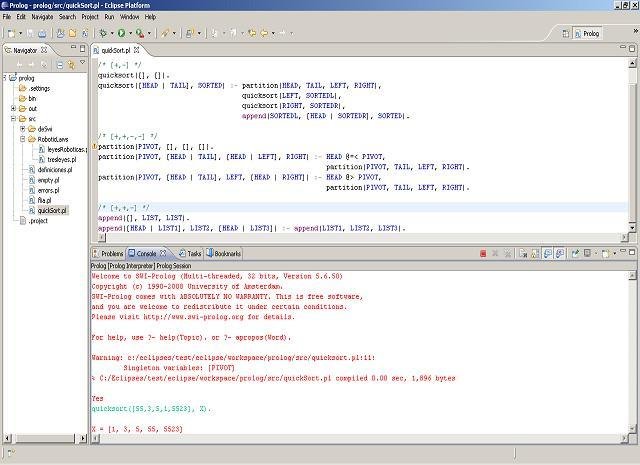Open the External Tools dropdown arrow

pos(149,33)
